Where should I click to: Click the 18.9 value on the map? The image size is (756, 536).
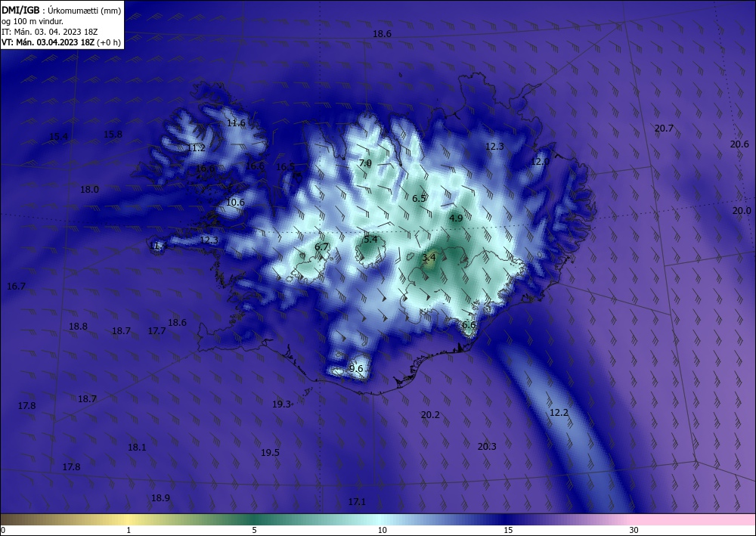160,498
